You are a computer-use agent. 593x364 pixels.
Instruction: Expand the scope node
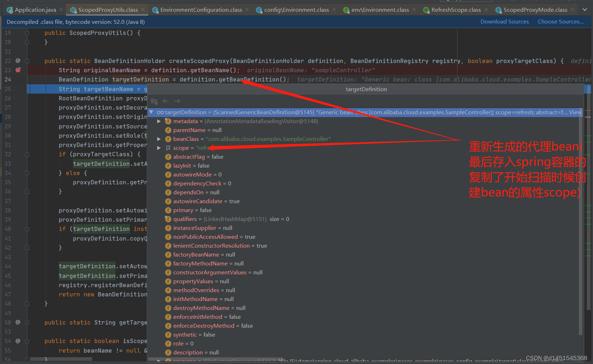(x=159, y=148)
